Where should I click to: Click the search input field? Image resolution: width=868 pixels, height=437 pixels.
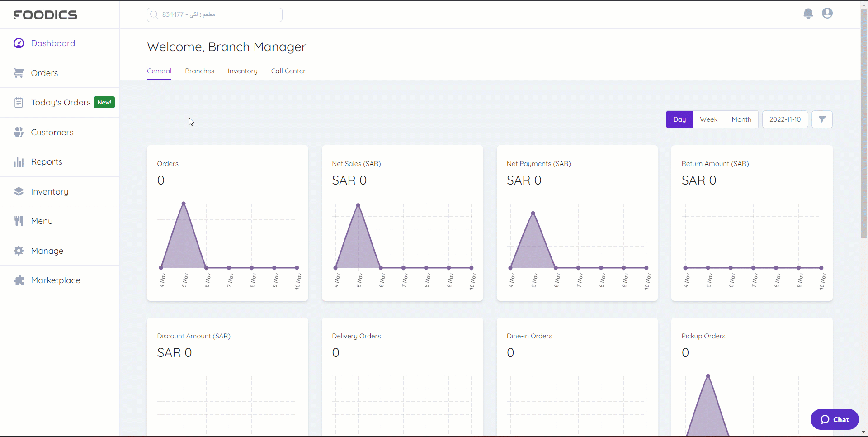tap(215, 14)
